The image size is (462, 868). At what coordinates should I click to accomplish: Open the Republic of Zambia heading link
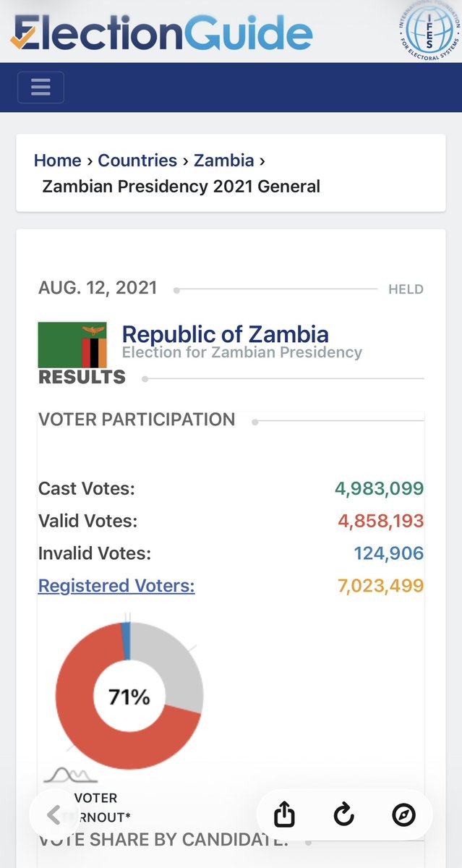click(226, 334)
